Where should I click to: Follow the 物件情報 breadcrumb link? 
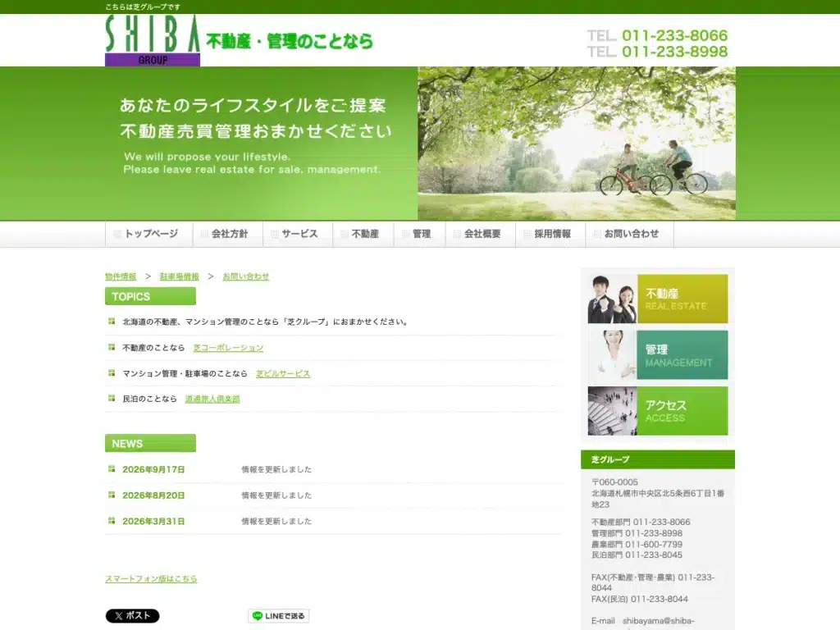(x=121, y=276)
